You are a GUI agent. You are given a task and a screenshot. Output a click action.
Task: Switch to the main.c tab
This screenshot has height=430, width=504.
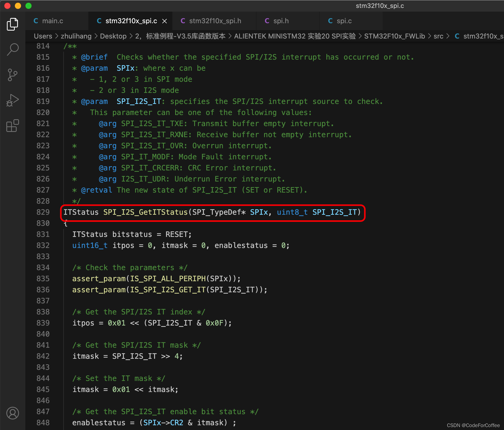click(x=53, y=21)
